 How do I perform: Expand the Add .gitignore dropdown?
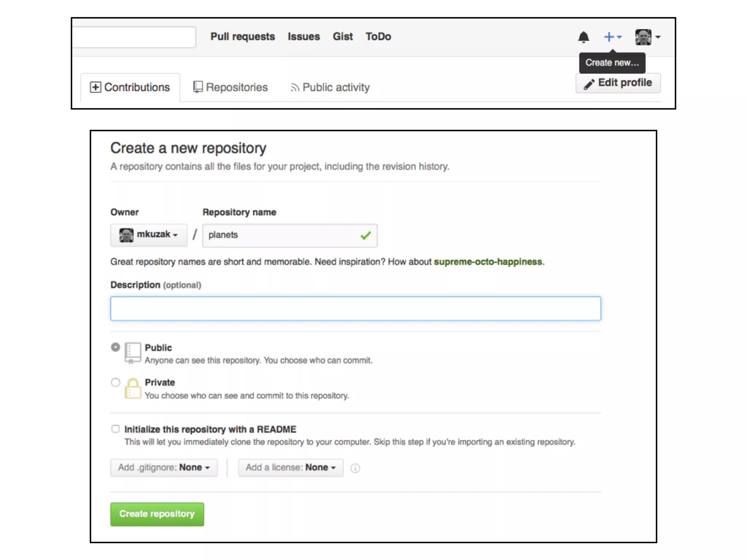click(x=164, y=467)
